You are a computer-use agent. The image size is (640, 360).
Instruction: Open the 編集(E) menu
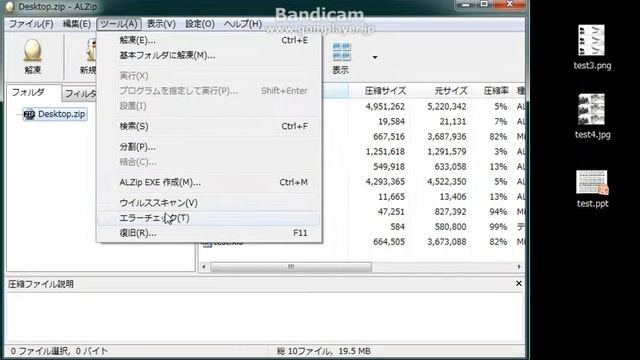coord(77,24)
